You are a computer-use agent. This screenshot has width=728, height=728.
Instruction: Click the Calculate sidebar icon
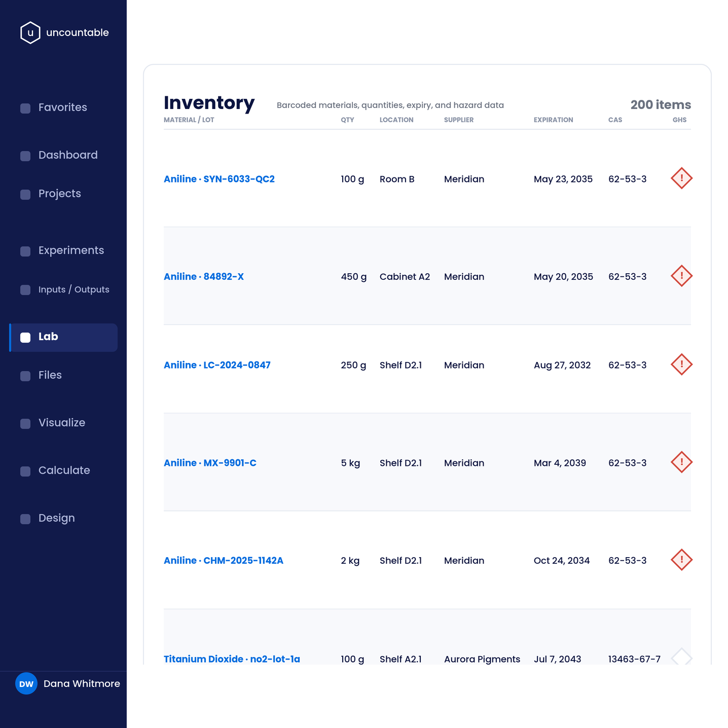pos(25,471)
